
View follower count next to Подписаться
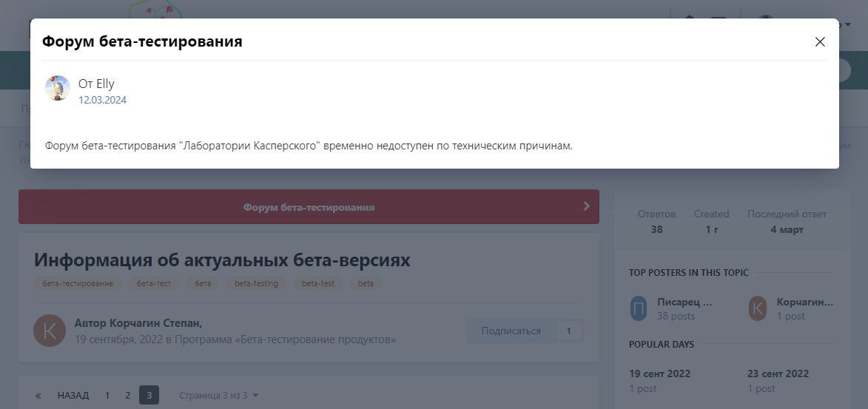[x=568, y=331]
